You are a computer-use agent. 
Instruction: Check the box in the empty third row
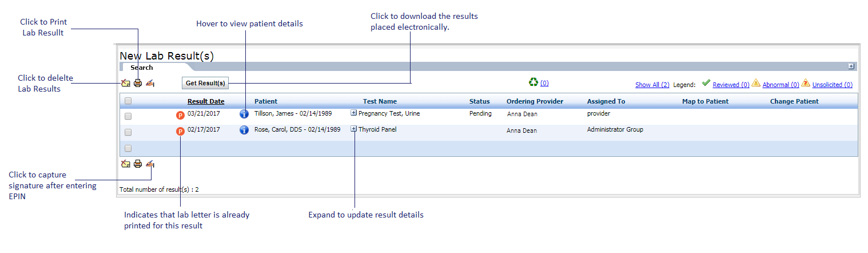pyautogui.click(x=128, y=148)
